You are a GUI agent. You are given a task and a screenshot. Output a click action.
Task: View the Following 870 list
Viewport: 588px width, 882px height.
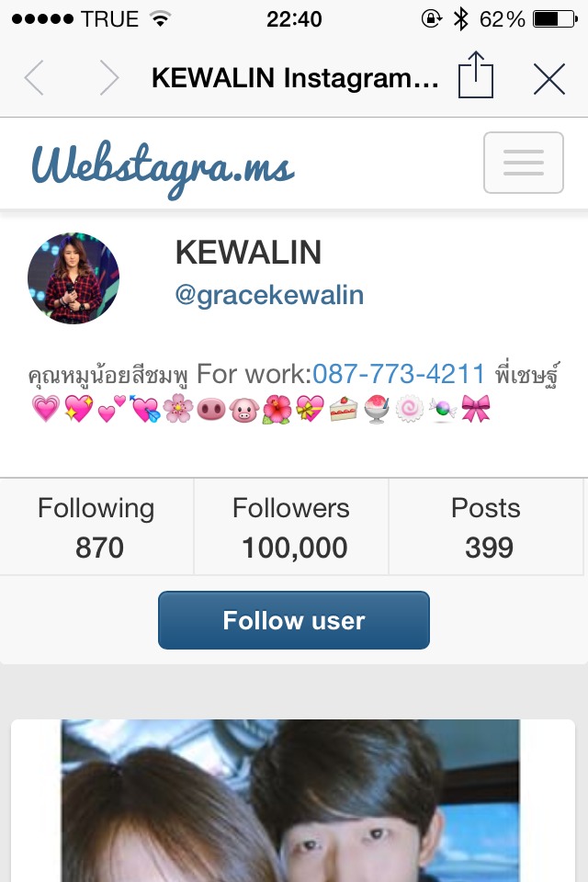96,526
